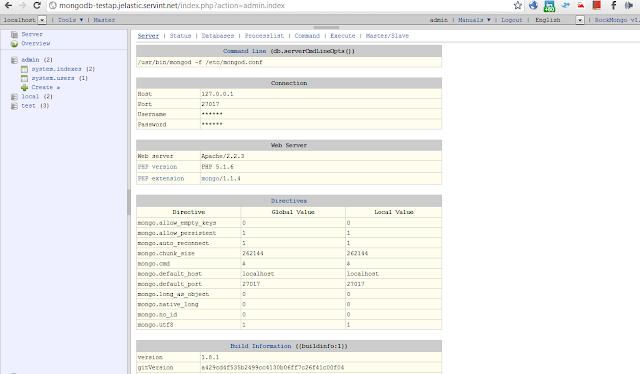This screenshot has height=374, width=640.
Task: Open the Manuals dropdown menu
Action: click(474, 20)
